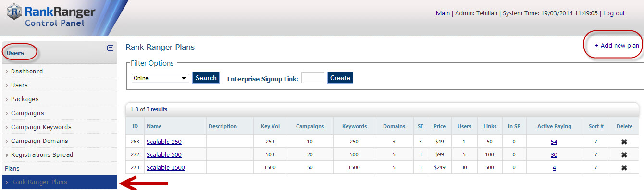Open the Online status dropdown

pyautogui.click(x=161, y=78)
